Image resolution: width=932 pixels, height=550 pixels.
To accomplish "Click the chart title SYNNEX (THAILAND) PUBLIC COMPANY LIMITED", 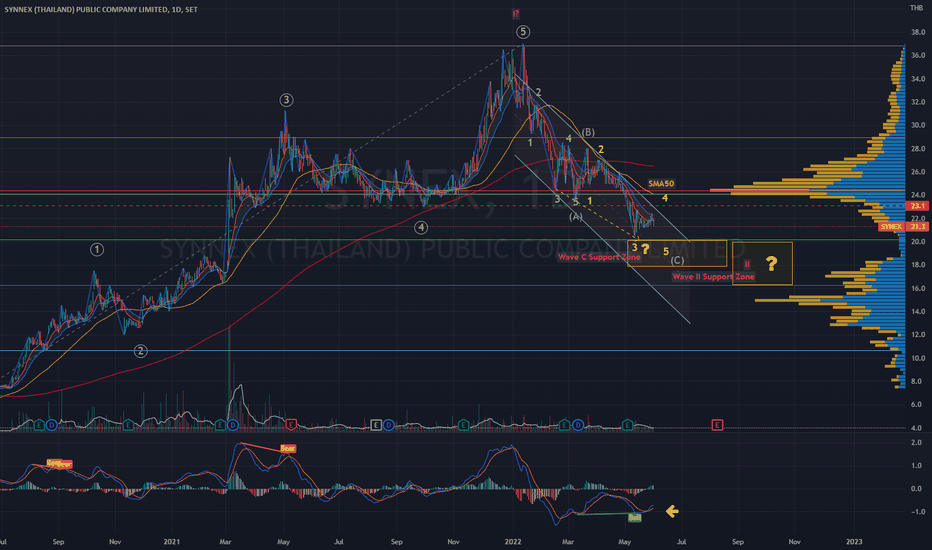I will [86, 10].
